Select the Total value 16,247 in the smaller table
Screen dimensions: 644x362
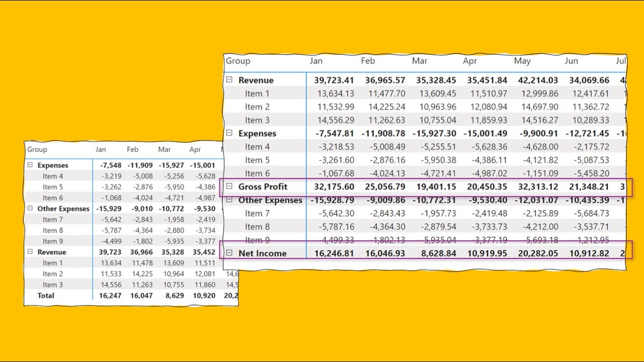click(x=110, y=296)
